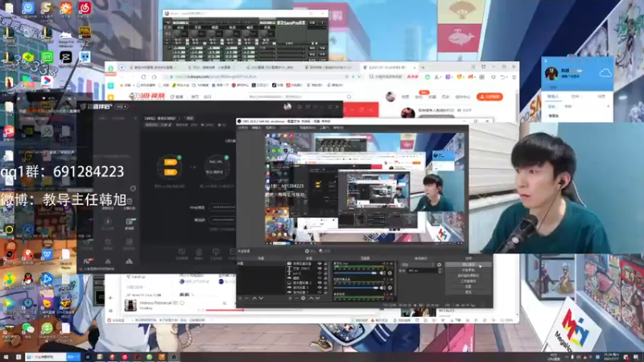Start the OBS virtual camera
This screenshot has height=362, width=644.
(x=469, y=275)
